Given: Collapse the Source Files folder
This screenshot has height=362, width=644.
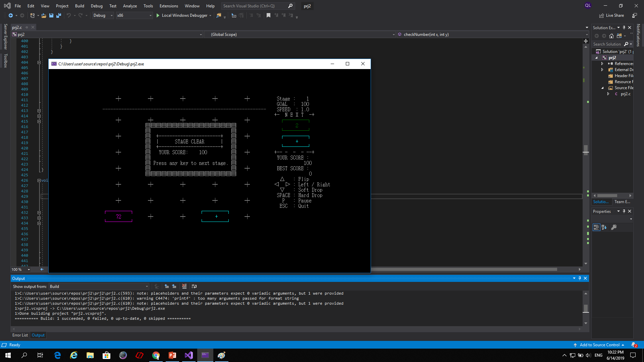Looking at the screenshot, I should point(602,88).
